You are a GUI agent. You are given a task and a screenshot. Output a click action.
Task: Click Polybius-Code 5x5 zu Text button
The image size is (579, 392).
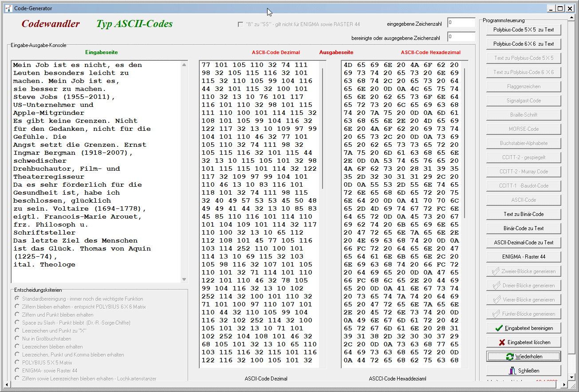pyautogui.click(x=524, y=30)
